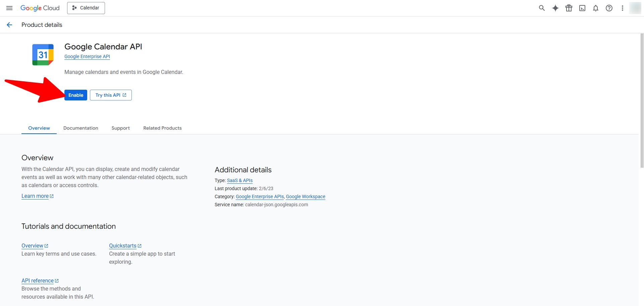This screenshot has width=644, height=306.
Task: Follow the Learn more link
Action: pos(38,196)
